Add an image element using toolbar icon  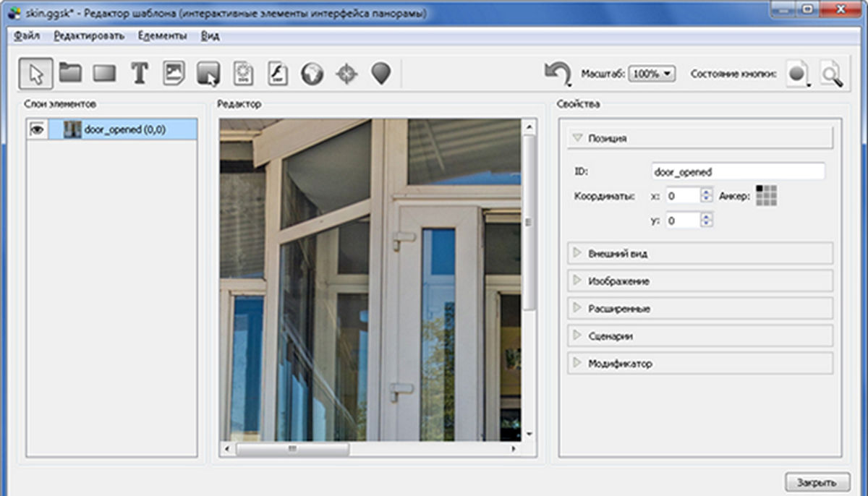click(174, 73)
